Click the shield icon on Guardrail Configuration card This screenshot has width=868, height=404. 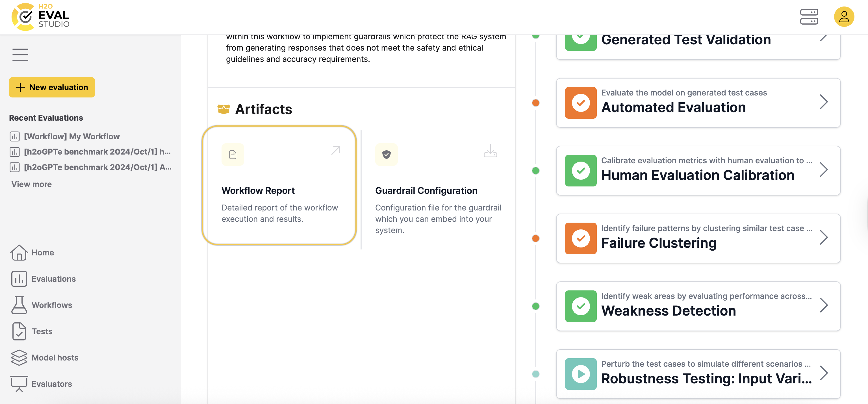pyautogui.click(x=386, y=154)
